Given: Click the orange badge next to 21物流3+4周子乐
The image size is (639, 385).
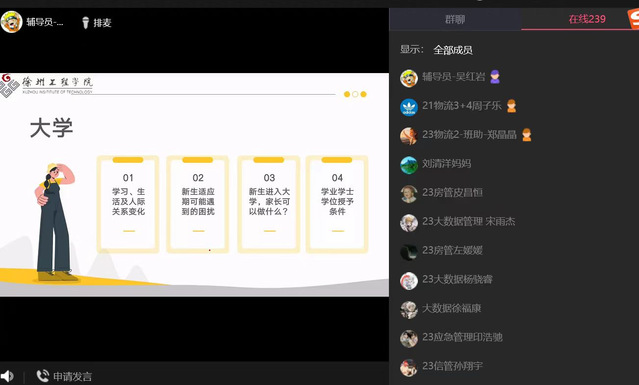Looking at the screenshot, I should coord(511,106).
